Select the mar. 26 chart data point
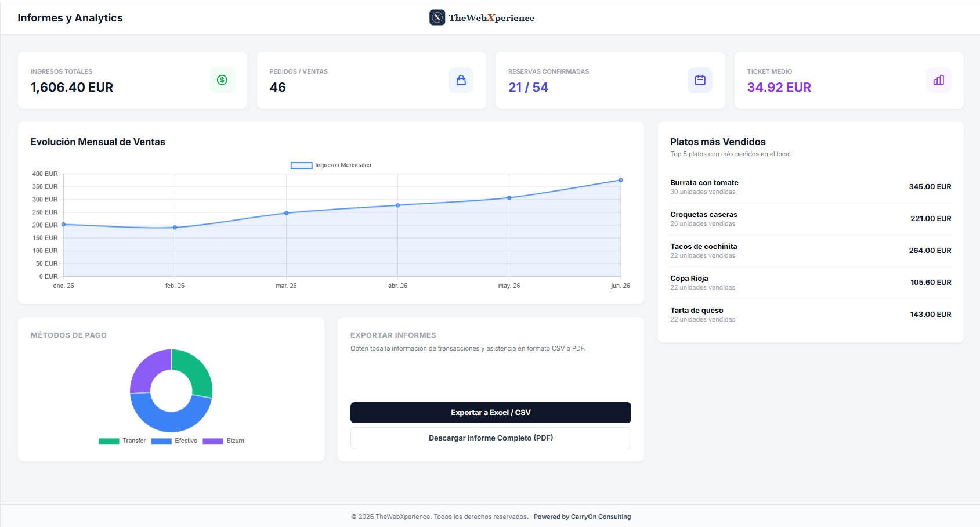980x527 pixels. coord(286,213)
